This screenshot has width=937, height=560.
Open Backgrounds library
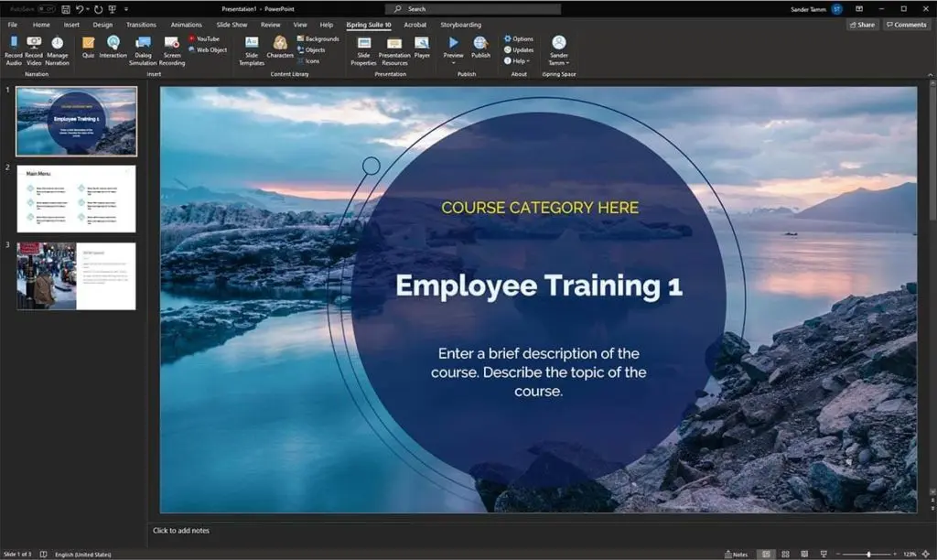(x=318, y=38)
